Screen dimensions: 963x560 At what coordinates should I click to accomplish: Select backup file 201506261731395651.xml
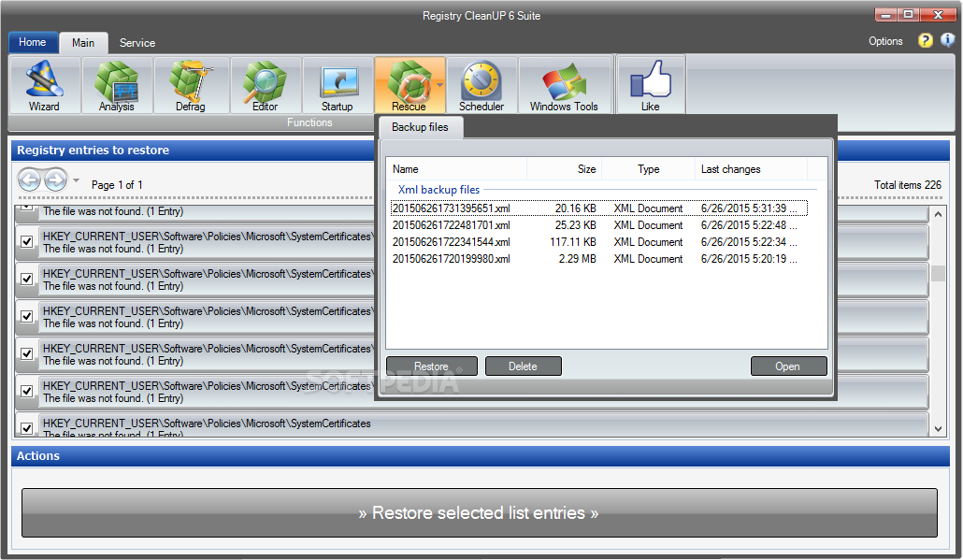tap(598, 208)
